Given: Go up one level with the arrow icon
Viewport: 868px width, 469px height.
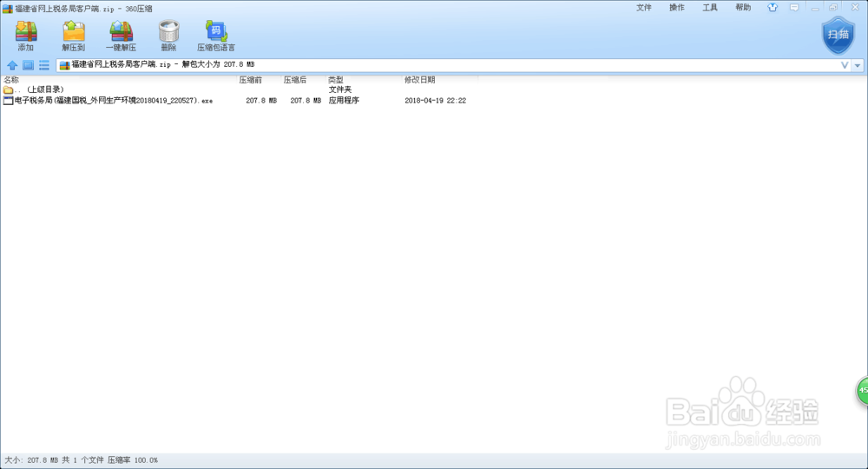Looking at the screenshot, I should (x=12, y=65).
